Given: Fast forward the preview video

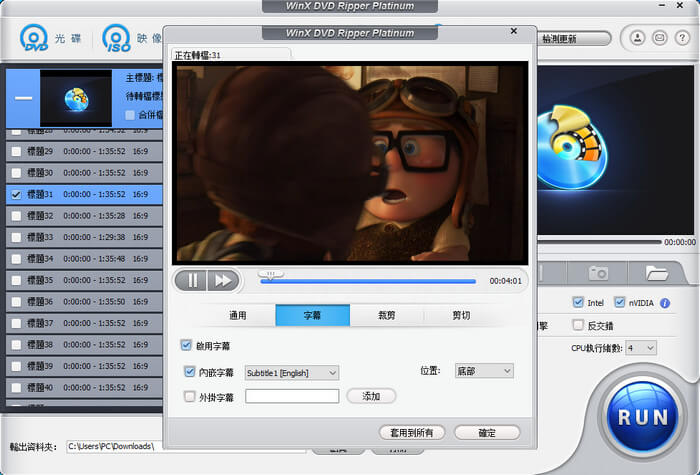Looking at the screenshot, I should point(223,280).
